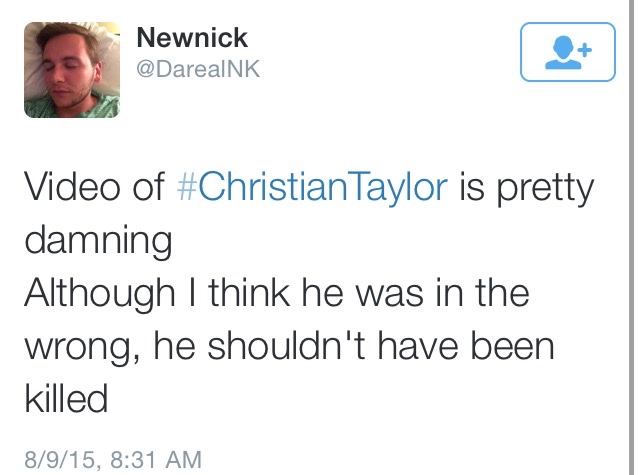640x475 pixels.
Task: Click the word 'killed' in the tweet
Action: [x=65, y=400]
